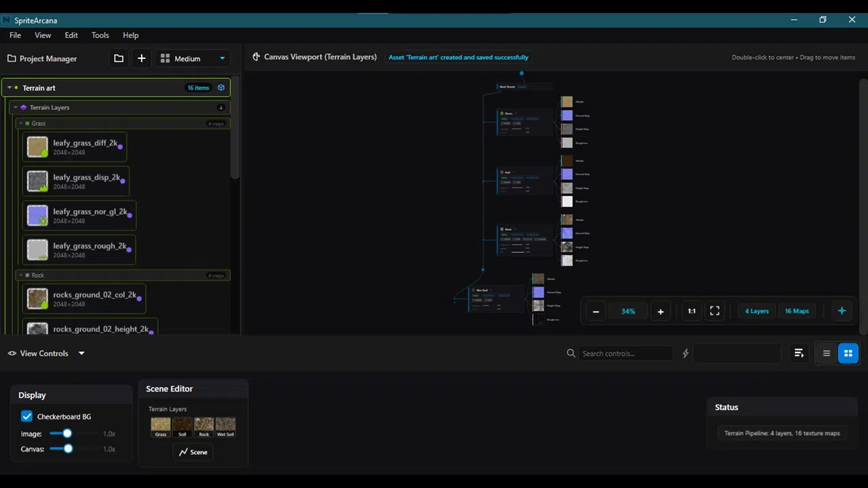
Task: Click the Rock node in canvas
Action: (x=526, y=239)
